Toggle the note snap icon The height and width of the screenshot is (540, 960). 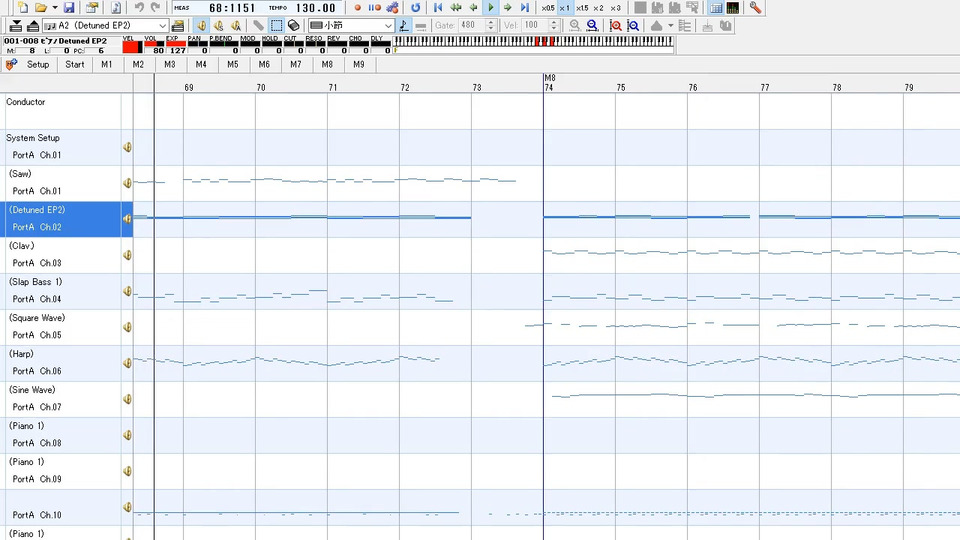(403, 26)
